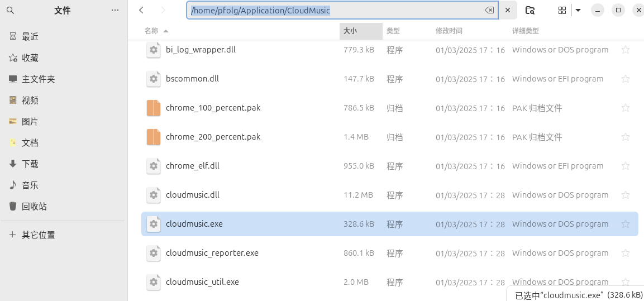Go back with the left arrow
644x301 pixels.
[x=141, y=10]
